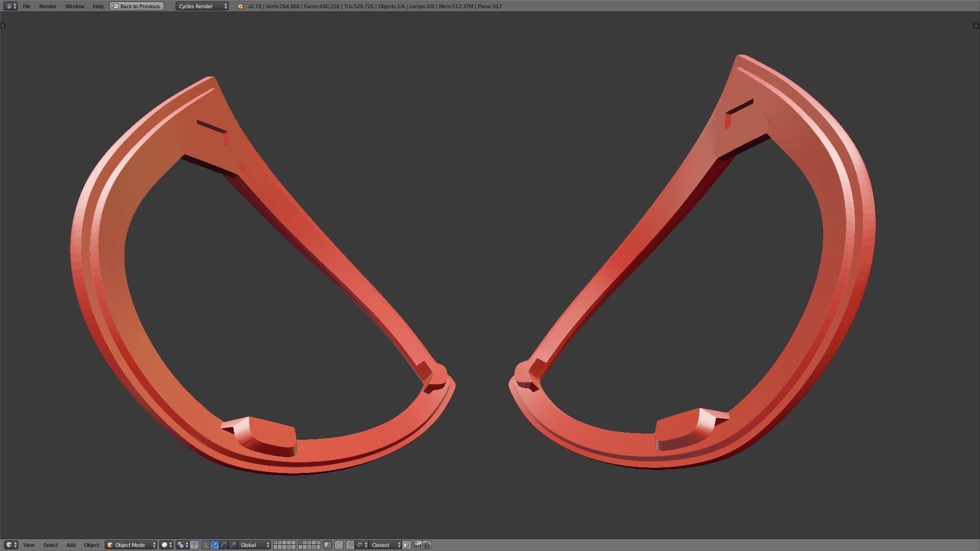Select the rotate manipulator arc icon
The width and height of the screenshot is (980, 551).
224,545
